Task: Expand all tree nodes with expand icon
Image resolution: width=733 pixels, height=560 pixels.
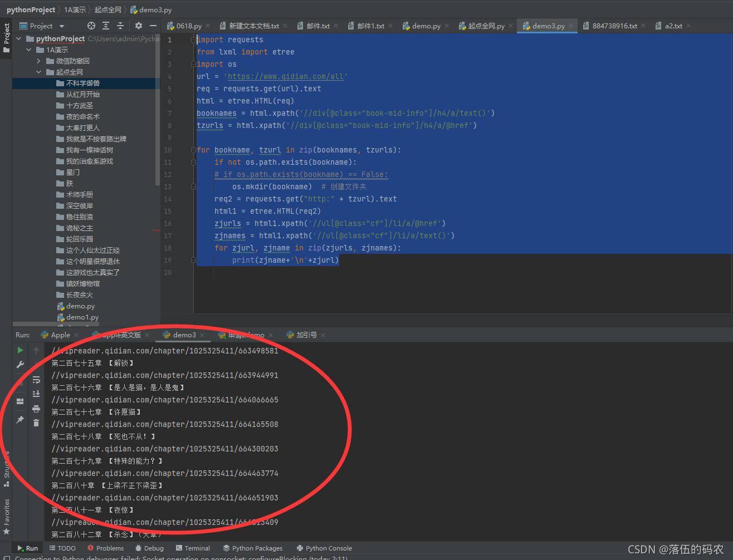Action: click(106, 26)
